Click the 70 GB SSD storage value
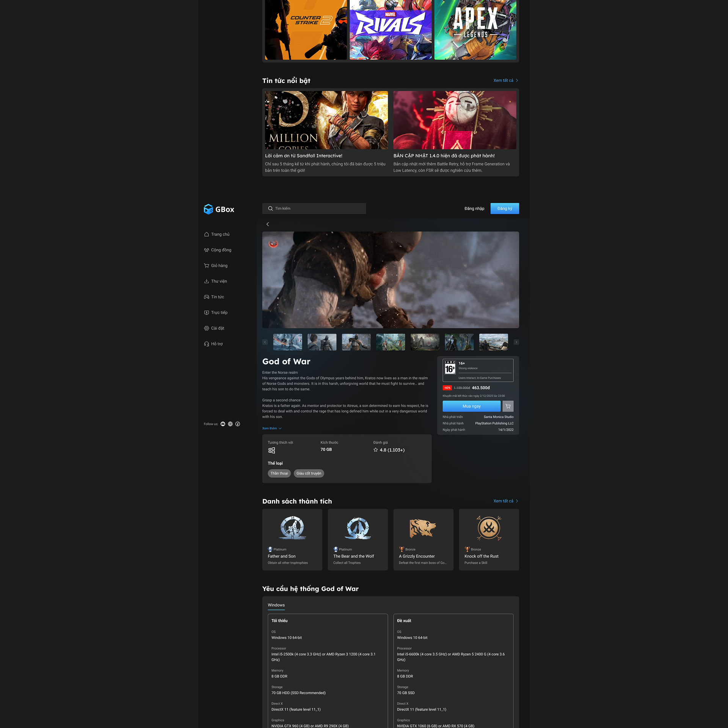Image resolution: width=728 pixels, height=728 pixels. coord(406,693)
